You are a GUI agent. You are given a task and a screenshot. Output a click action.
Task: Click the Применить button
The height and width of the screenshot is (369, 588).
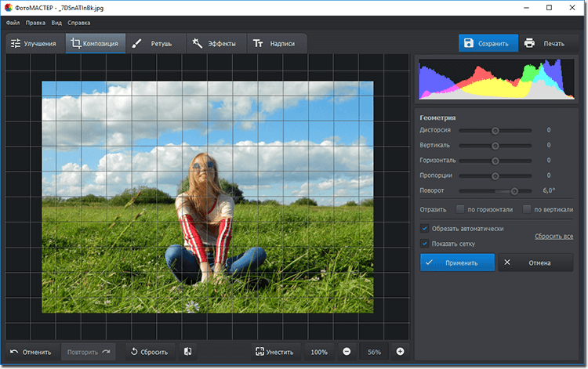[457, 262]
